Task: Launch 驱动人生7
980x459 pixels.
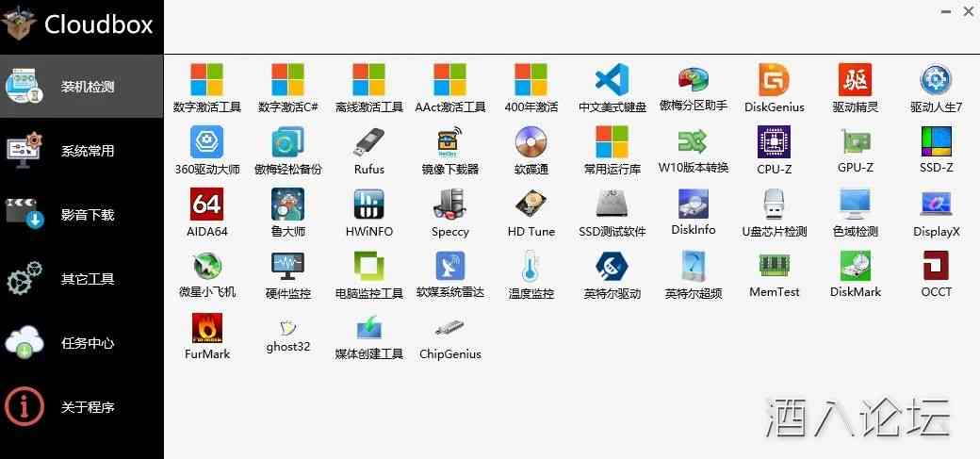Action: tap(936, 79)
